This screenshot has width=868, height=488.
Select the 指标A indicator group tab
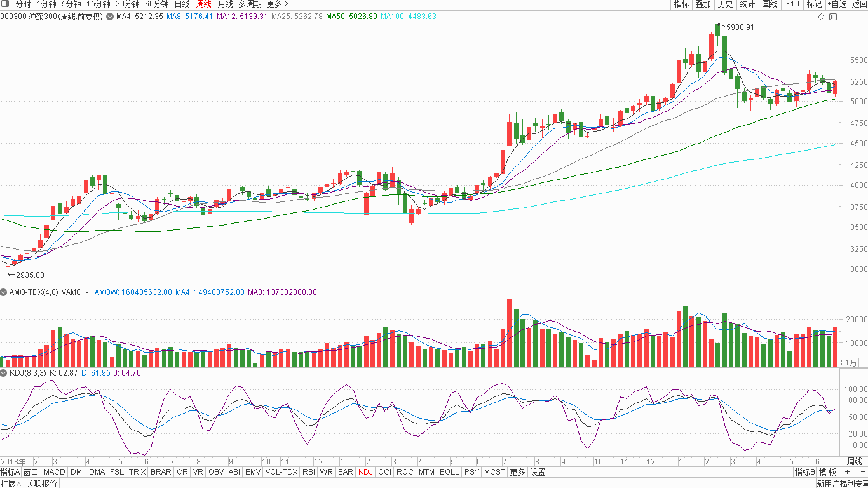10,472
